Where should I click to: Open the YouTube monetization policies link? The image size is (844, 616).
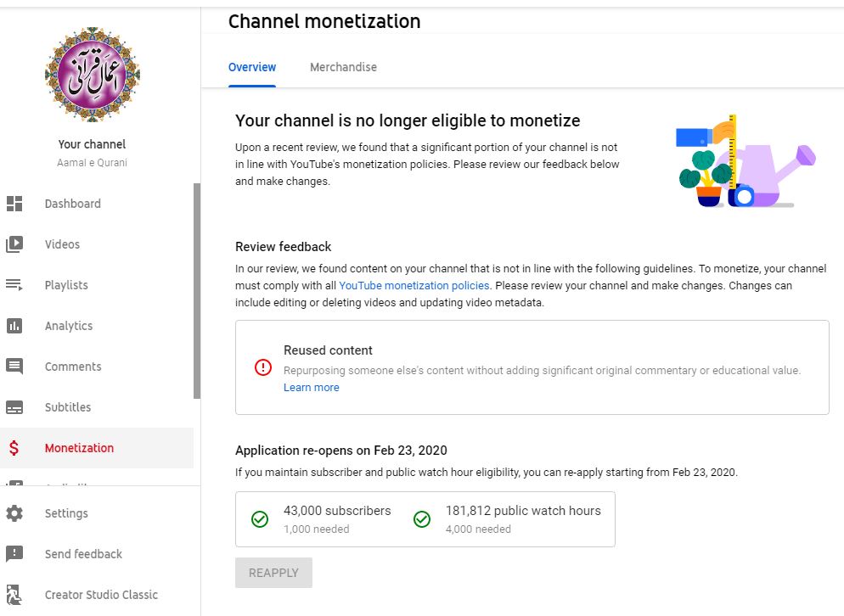click(414, 285)
